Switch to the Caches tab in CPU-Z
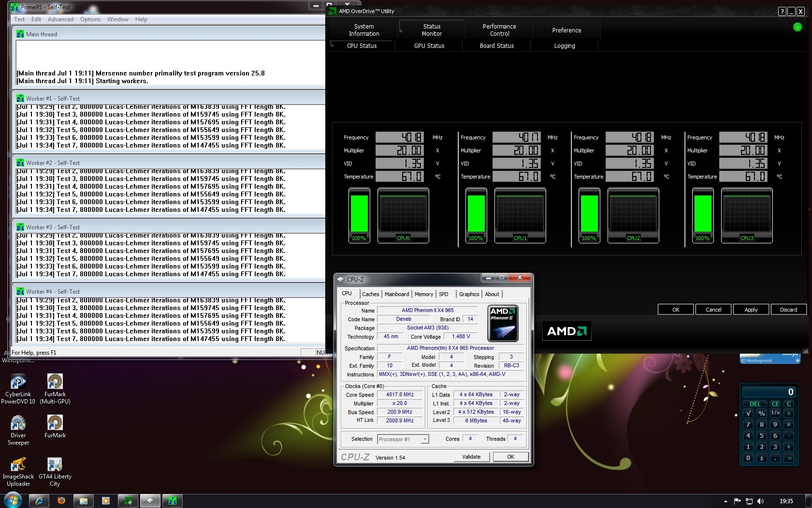The width and height of the screenshot is (812, 508). pos(371,294)
